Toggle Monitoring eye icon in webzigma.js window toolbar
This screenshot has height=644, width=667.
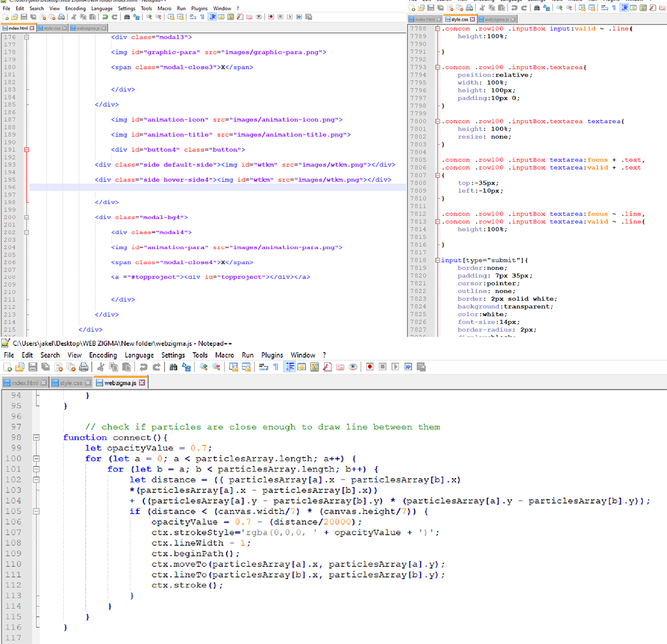click(353, 366)
